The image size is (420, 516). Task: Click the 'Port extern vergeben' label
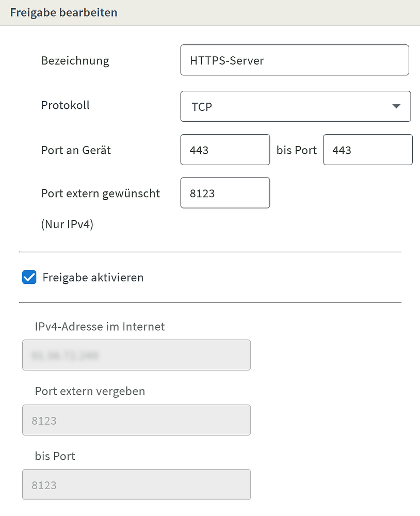point(90,391)
